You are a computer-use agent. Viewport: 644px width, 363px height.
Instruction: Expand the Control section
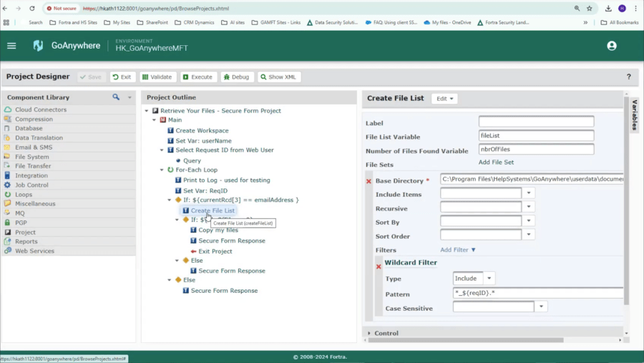coord(386,333)
